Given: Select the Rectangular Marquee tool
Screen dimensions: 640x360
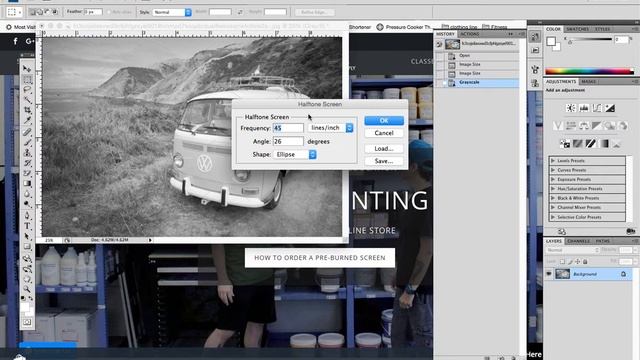Looking at the screenshot, I should pos(27,79).
